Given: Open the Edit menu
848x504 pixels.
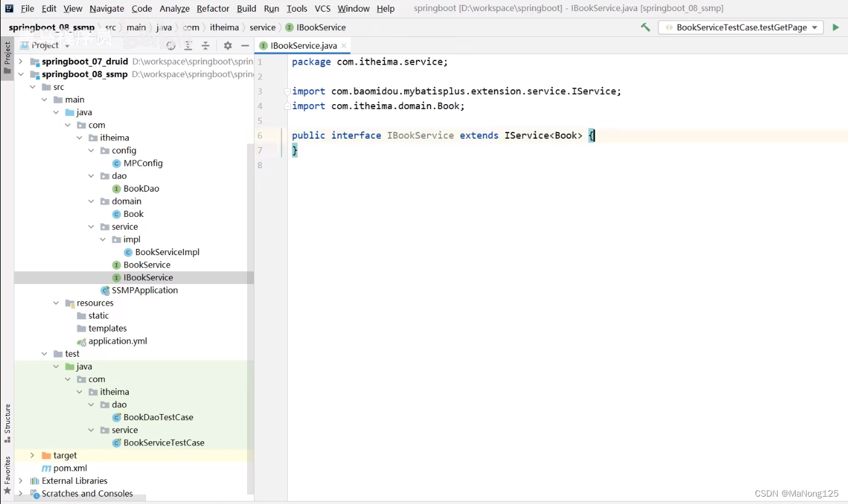Looking at the screenshot, I should pos(49,9).
